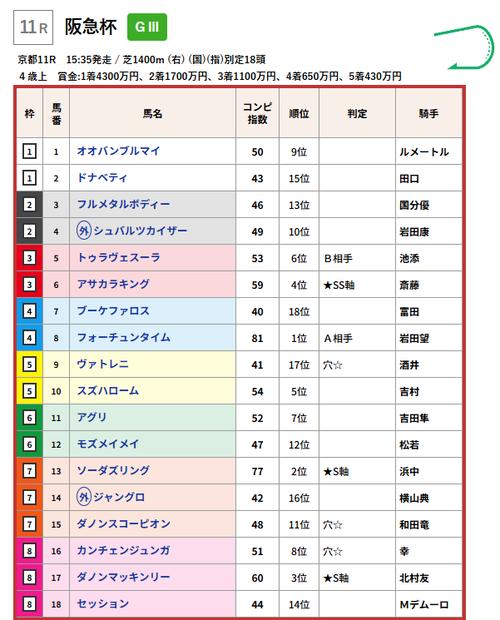Click the 穴☆ mark for ヴァトレニ
Screen dimensions: 500x620
332,365
